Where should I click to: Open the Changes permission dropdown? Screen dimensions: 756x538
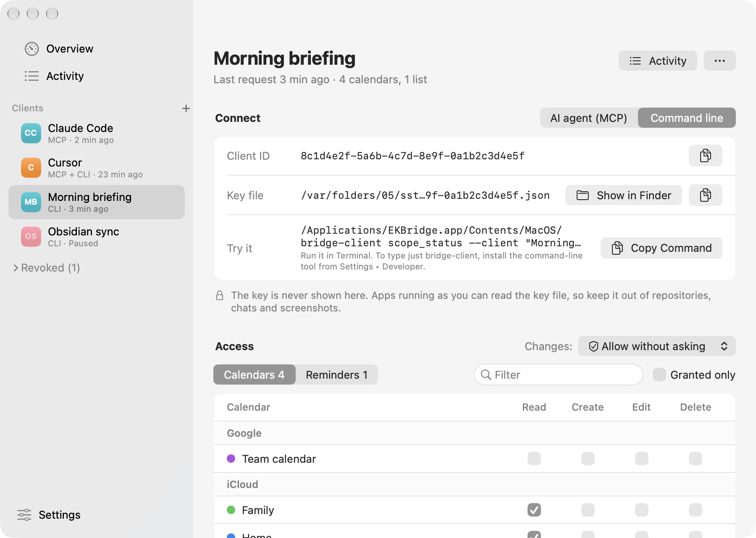coord(657,346)
